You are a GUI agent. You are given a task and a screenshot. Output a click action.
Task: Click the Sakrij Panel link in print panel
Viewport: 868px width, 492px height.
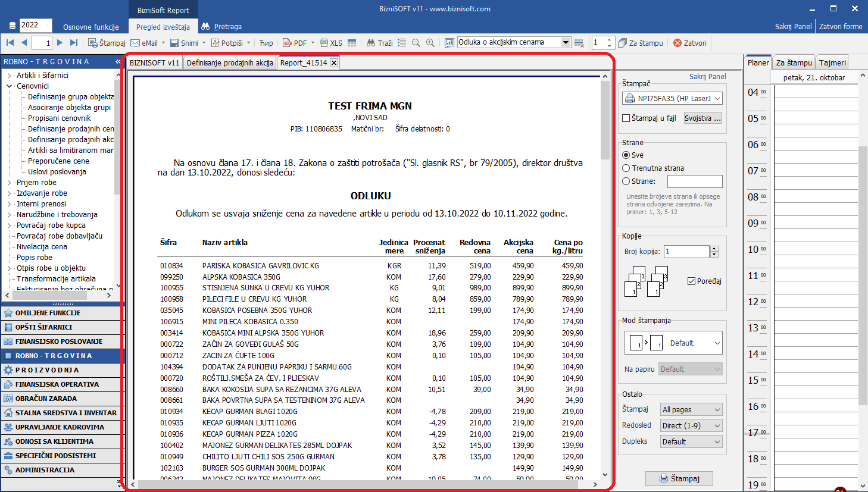pyautogui.click(x=707, y=77)
